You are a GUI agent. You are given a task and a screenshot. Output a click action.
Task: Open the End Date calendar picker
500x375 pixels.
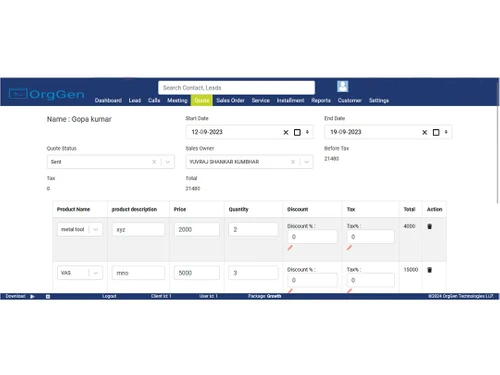pyautogui.click(x=436, y=132)
